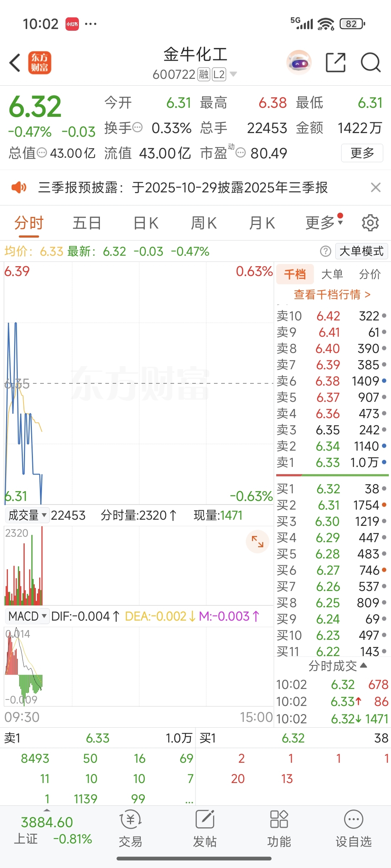Tap the intraday price chart area
Screen dimensions: 391x868
(x=139, y=383)
